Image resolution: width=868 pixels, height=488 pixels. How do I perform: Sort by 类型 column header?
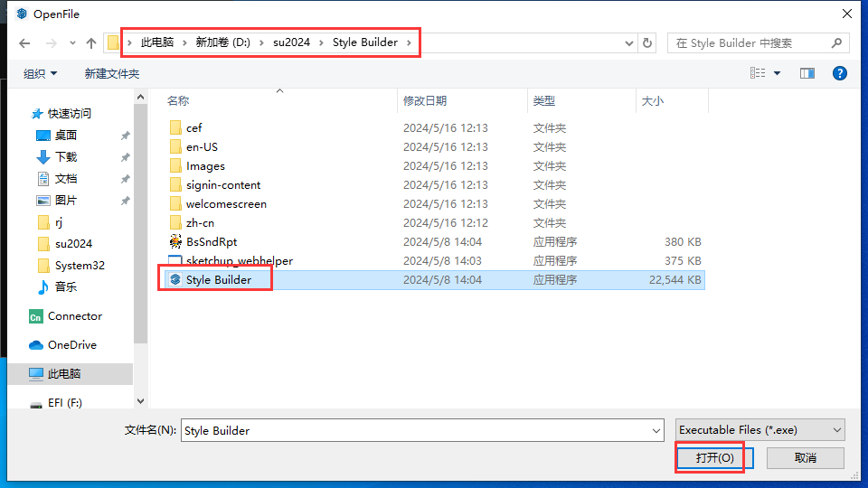pos(543,100)
